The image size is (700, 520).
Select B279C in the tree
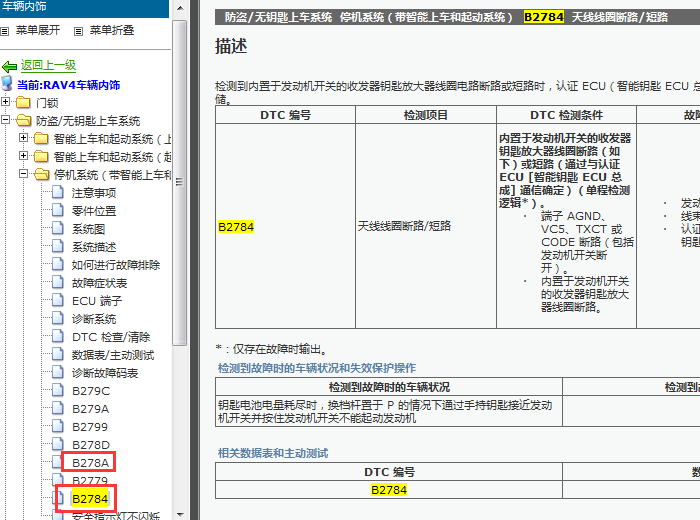pos(91,391)
